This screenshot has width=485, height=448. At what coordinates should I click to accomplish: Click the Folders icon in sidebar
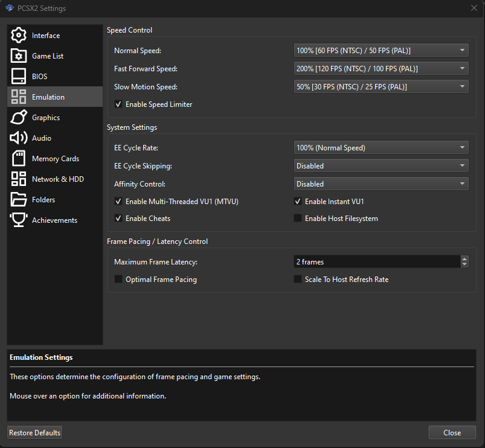(19, 199)
